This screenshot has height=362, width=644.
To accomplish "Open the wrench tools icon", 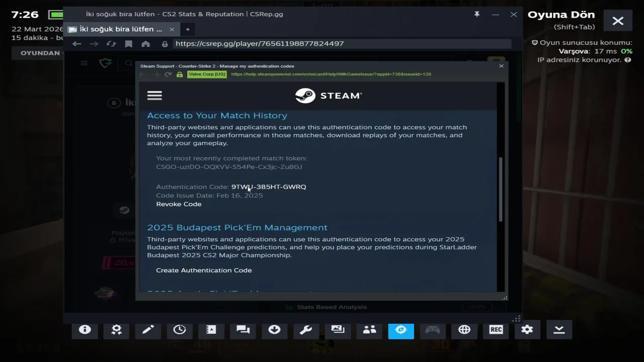I will [306, 330].
